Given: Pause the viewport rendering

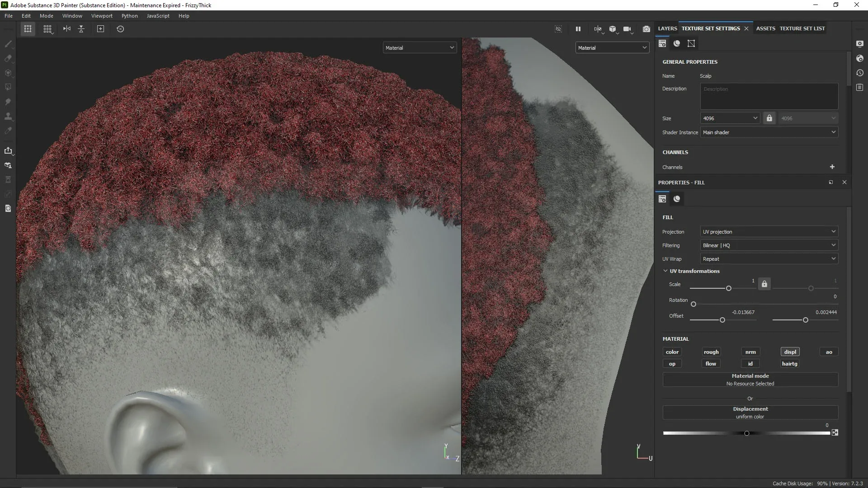Looking at the screenshot, I should pyautogui.click(x=578, y=29).
